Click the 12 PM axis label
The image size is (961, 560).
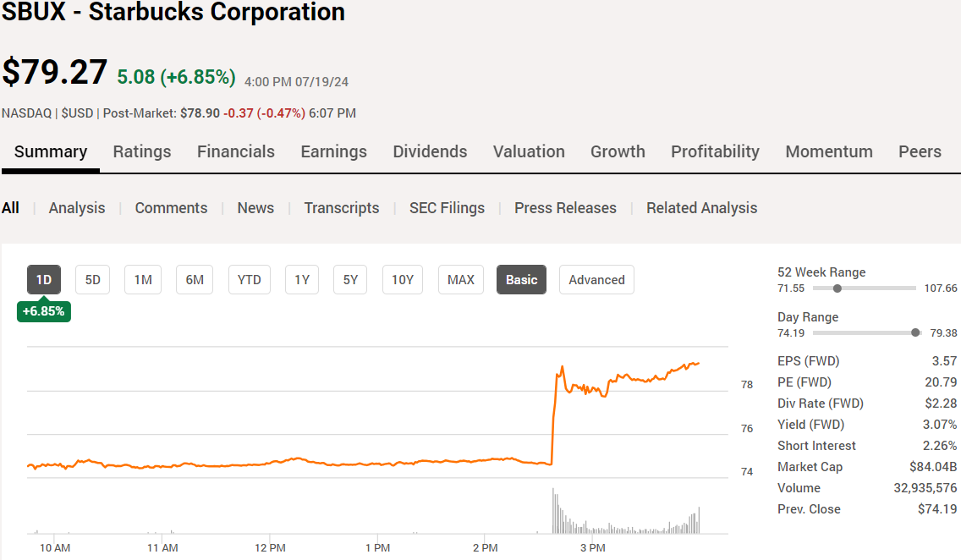[270, 548]
